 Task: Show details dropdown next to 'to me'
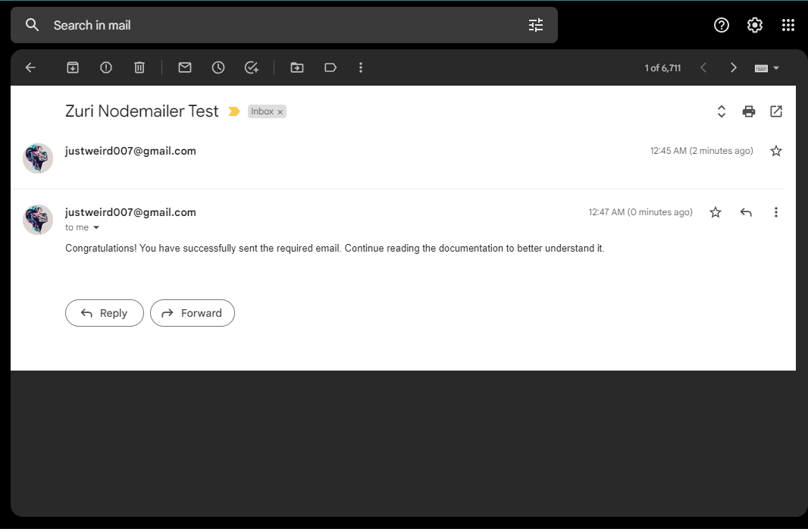click(x=96, y=227)
